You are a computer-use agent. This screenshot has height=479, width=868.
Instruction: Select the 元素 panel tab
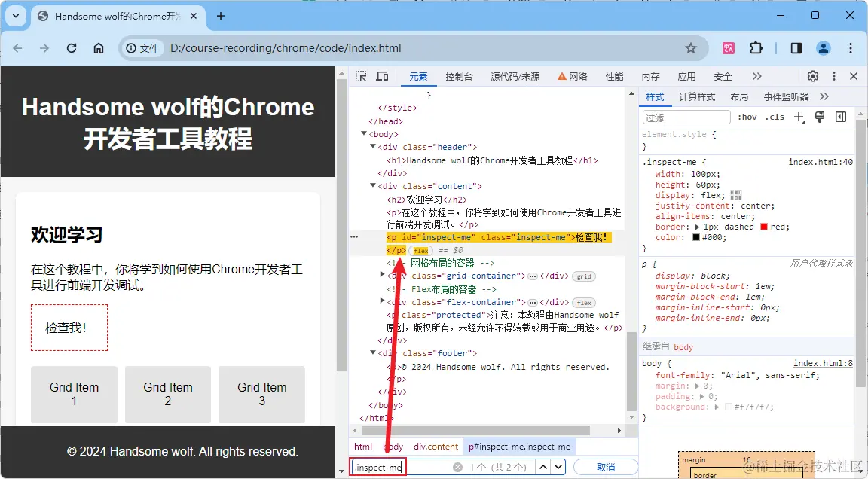418,76
